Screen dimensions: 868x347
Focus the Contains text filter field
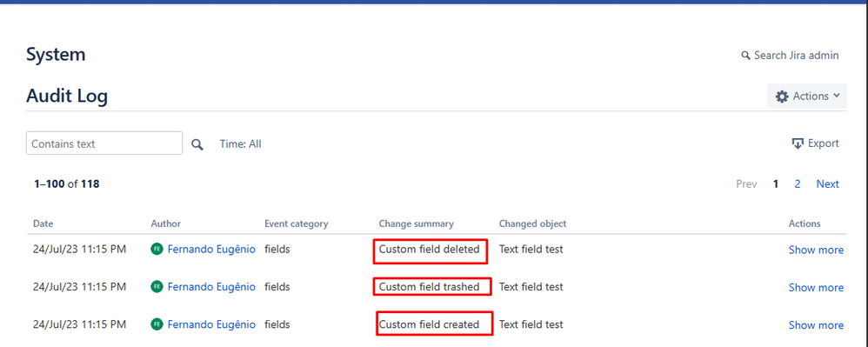104,143
